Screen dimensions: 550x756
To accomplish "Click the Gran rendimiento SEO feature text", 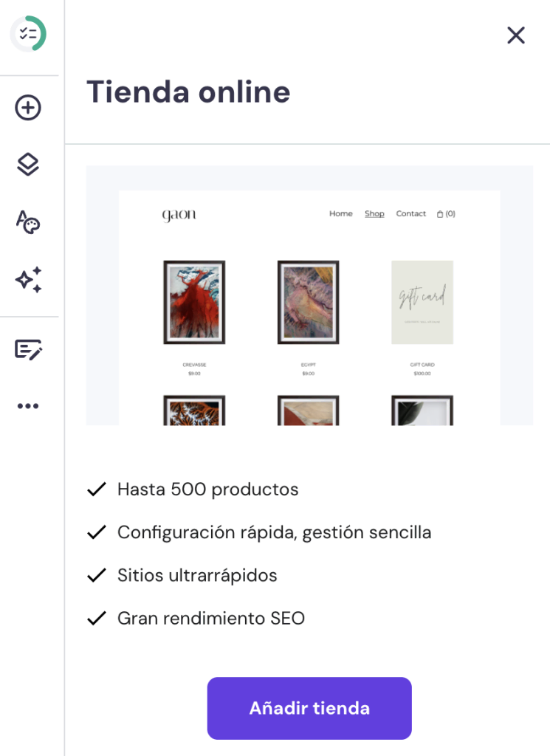I will 211,618.
